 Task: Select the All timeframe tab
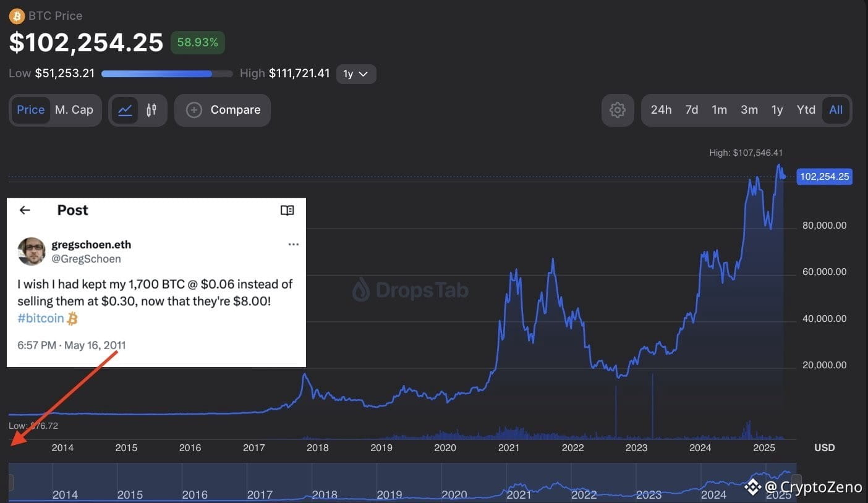point(836,110)
